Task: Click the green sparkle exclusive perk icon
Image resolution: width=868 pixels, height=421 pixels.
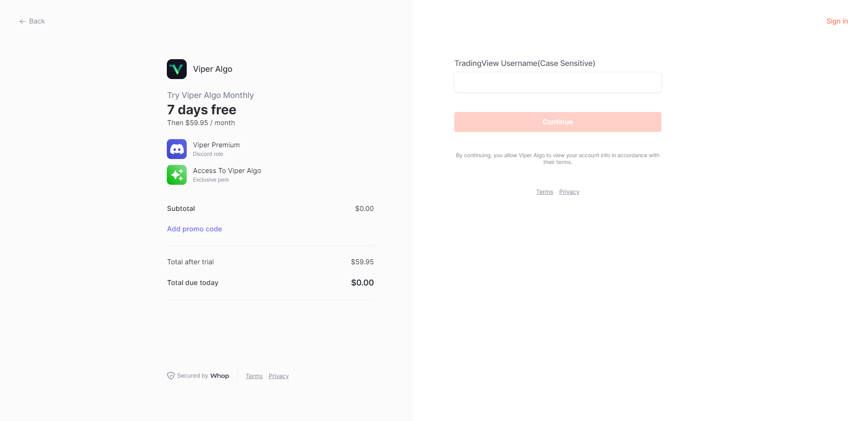Action: pos(177,175)
